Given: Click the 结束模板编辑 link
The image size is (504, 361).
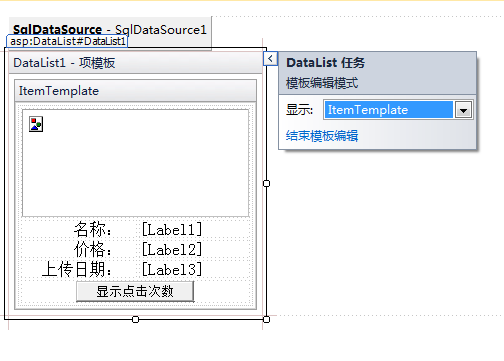Looking at the screenshot, I should [x=322, y=136].
